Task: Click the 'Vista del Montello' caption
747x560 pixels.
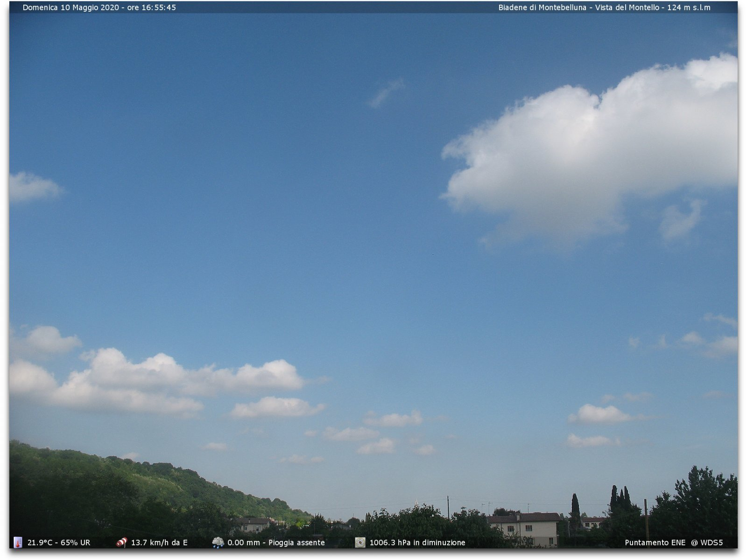Action: tap(627, 7)
